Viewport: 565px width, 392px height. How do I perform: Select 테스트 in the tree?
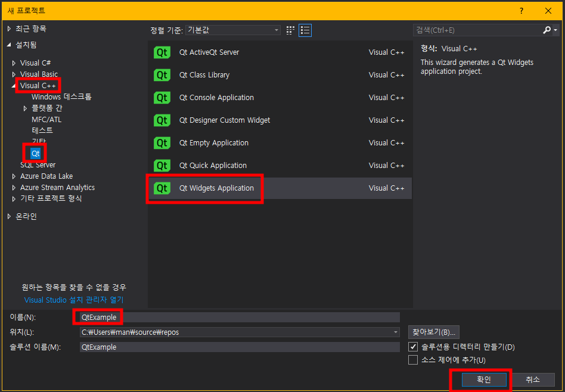point(42,131)
